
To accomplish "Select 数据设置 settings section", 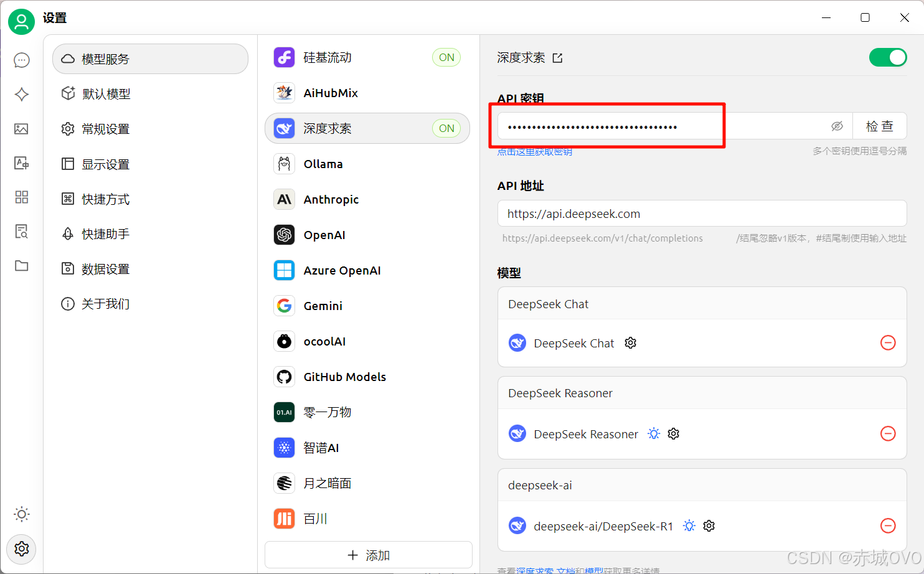I will 151,269.
